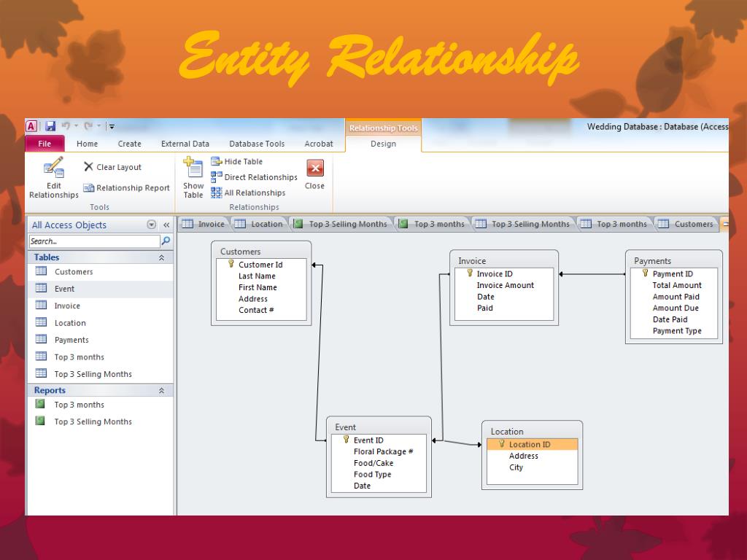
Task: Select City field in Location table
Action: click(x=516, y=467)
